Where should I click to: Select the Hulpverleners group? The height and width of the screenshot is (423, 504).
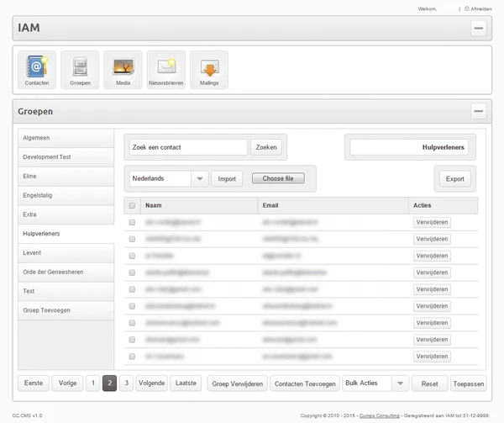pyautogui.click(x=66, y=234)
